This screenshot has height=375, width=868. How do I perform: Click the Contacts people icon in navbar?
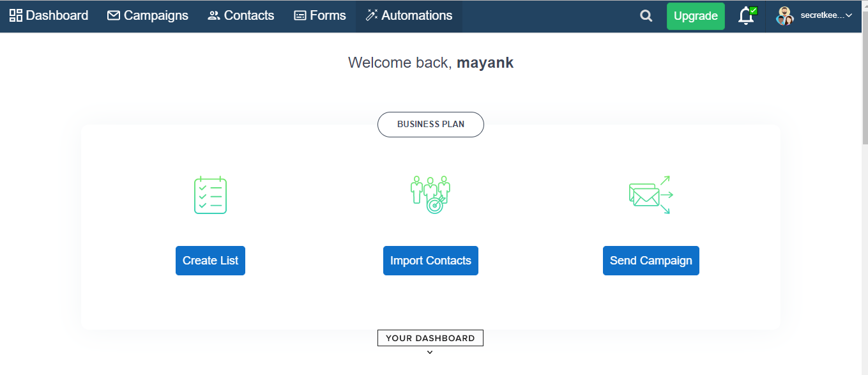pyautogui.click(x=214, y=15)
